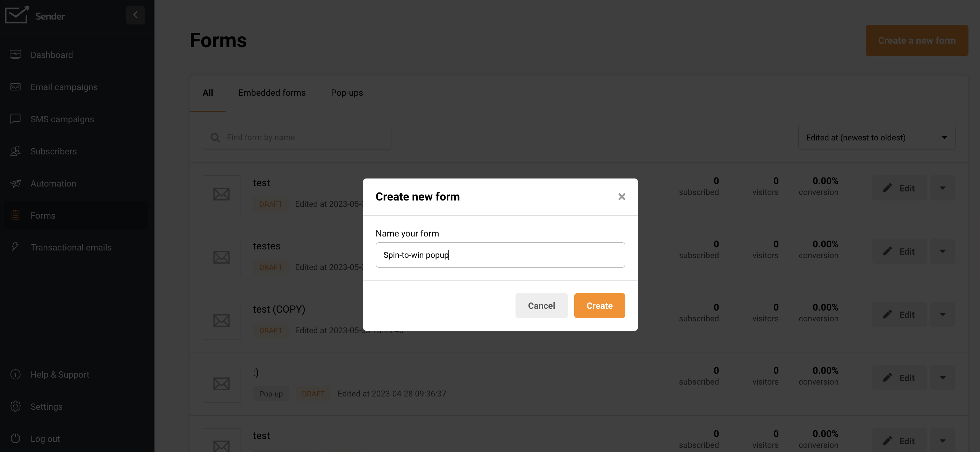Click the Pop-up tag on :) form
980x452 pixels.
(271, 394)
